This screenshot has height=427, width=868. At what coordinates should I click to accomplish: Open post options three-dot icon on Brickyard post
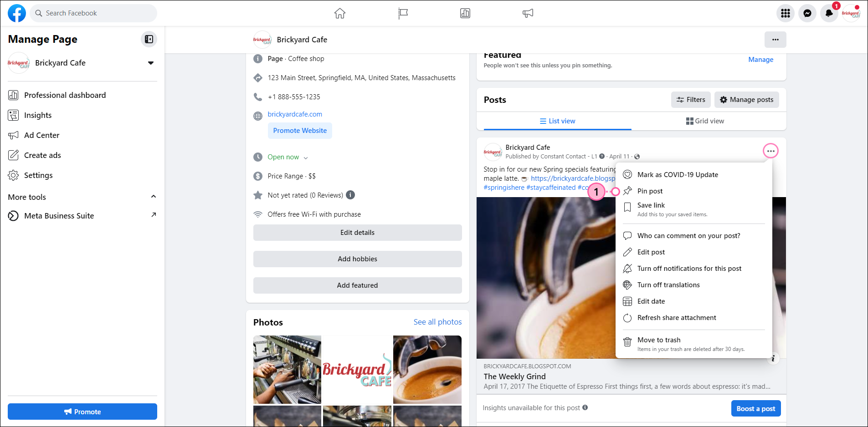(770, 151)
